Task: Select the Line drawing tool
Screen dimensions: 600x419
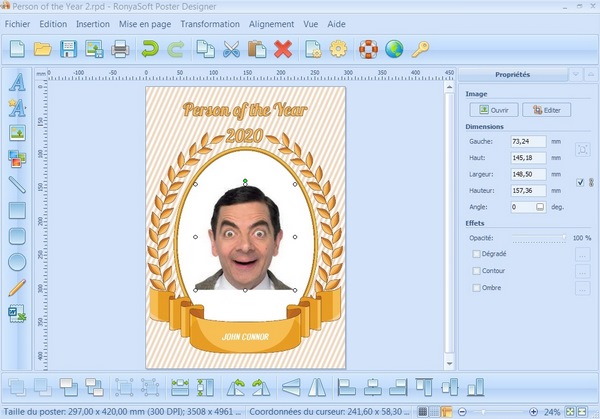Action: (17, 184)
